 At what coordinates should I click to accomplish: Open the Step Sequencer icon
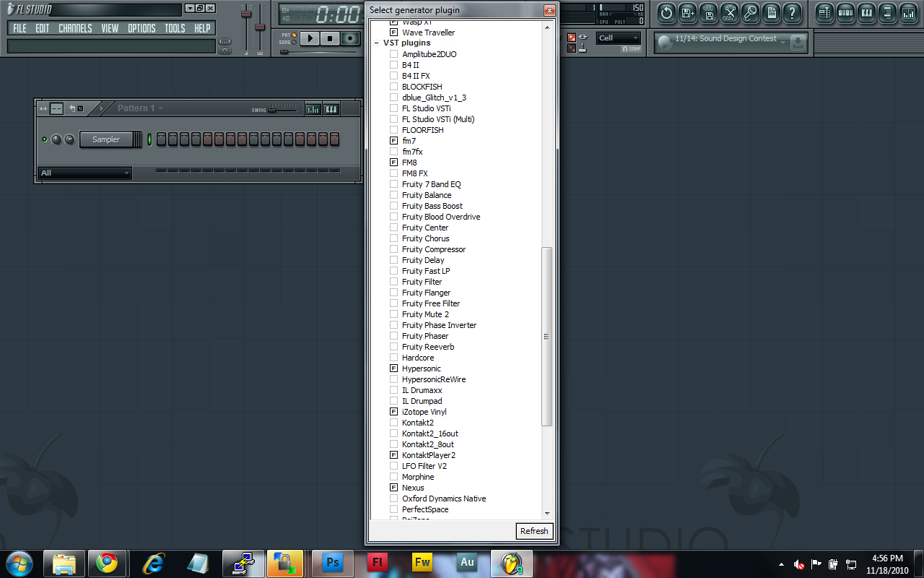pyautogui.click(x=845, y=13)
